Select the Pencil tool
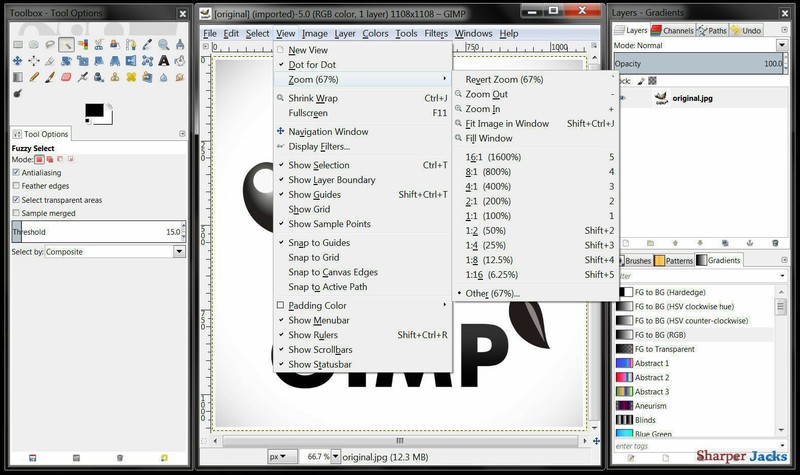The image size is (800, 475). (34, 77)
